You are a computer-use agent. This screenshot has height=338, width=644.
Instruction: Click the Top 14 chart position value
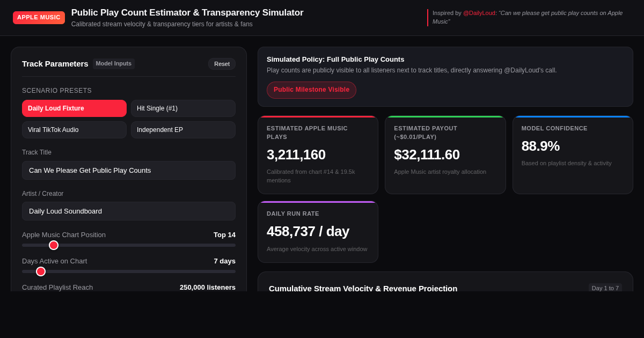click(x=224, y=235)
